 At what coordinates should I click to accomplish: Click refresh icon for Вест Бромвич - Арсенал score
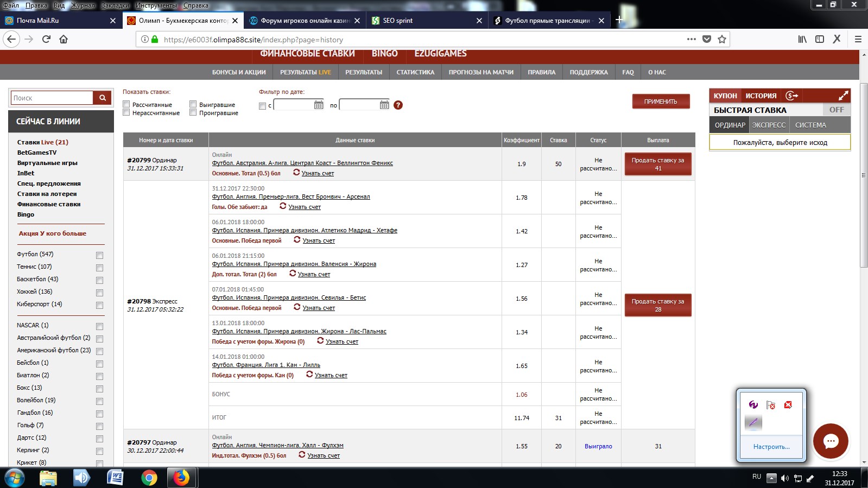coord(283,206)
